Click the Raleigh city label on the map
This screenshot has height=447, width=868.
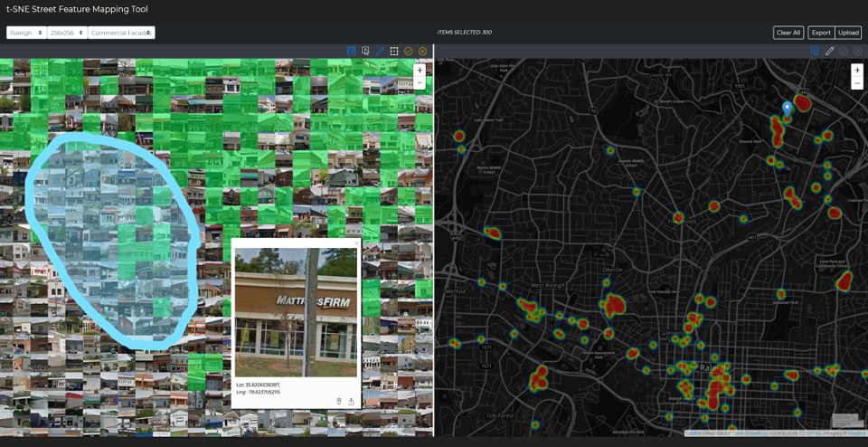[715, 367]
